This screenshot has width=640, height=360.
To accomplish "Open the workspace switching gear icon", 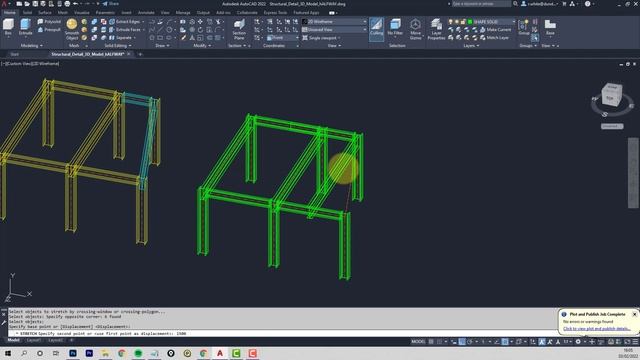I will [578, 342].
